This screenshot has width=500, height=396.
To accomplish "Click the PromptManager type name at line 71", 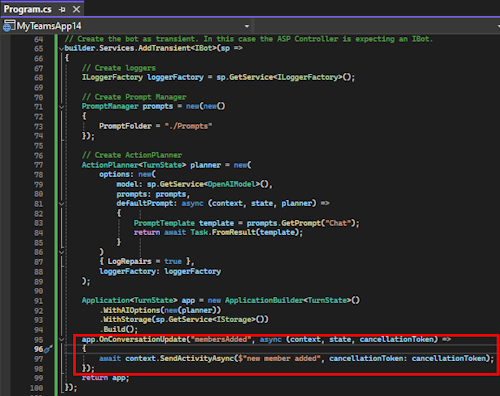I will (110, 106).
